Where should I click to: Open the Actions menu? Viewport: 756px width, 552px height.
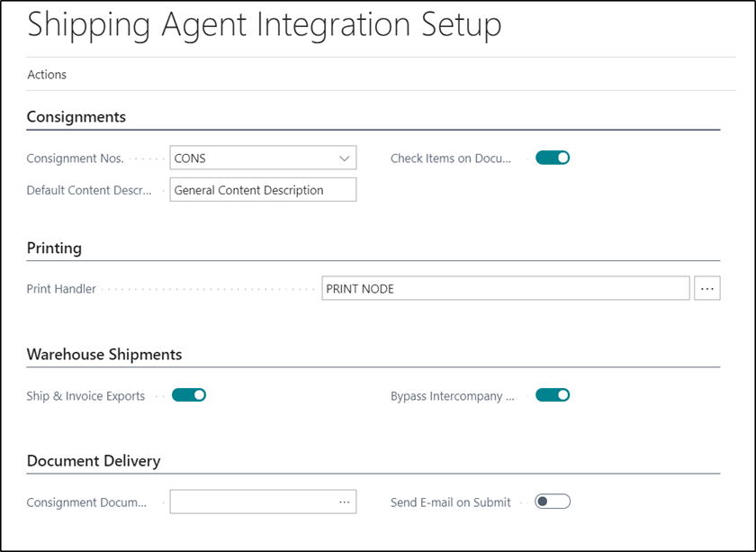point(47,75)
